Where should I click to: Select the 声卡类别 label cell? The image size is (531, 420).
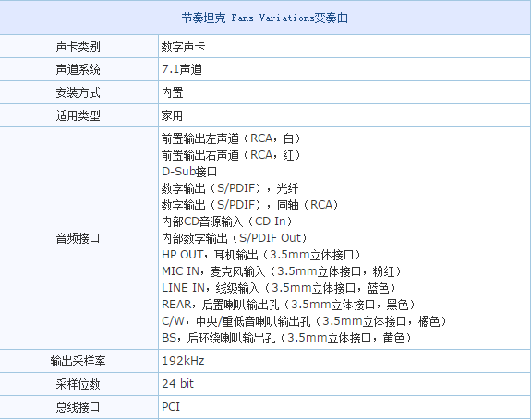(x=78, y=46)
